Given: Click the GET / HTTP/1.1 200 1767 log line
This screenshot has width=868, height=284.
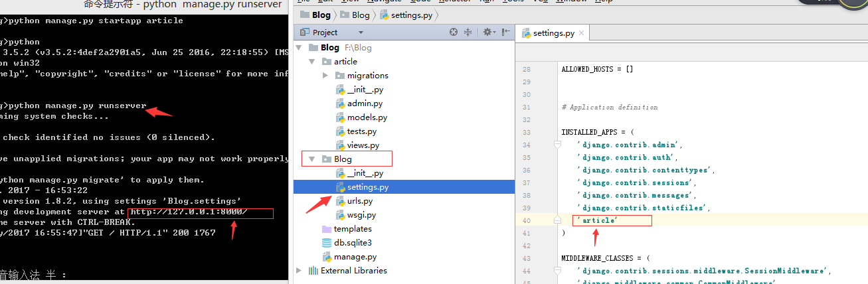Looking at the screenshot, I should [x=108, y=233].
